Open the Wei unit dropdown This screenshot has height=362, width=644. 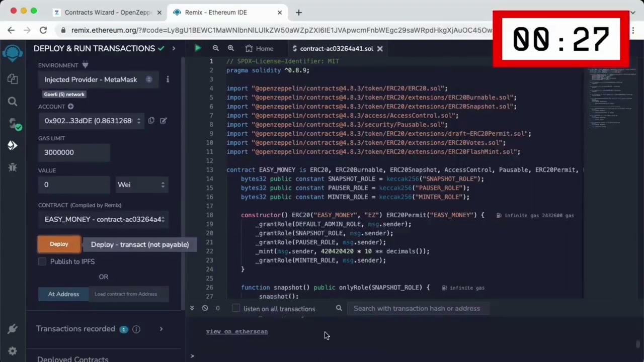click(141, 185)
